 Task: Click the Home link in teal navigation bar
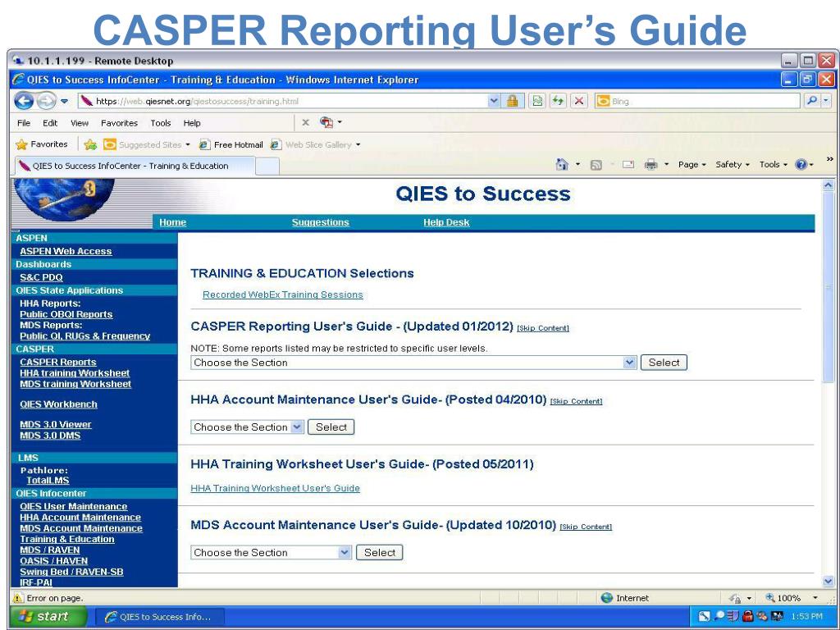pos(172,222)
